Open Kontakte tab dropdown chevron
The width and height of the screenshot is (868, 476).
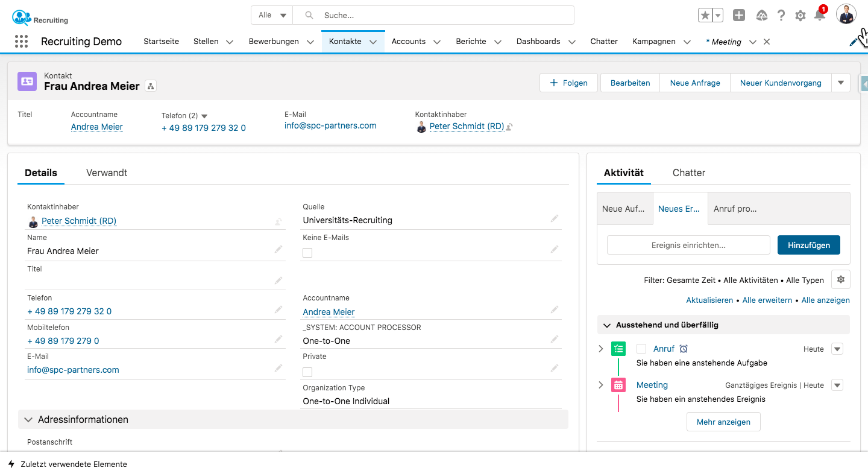[x=373, y=42]
